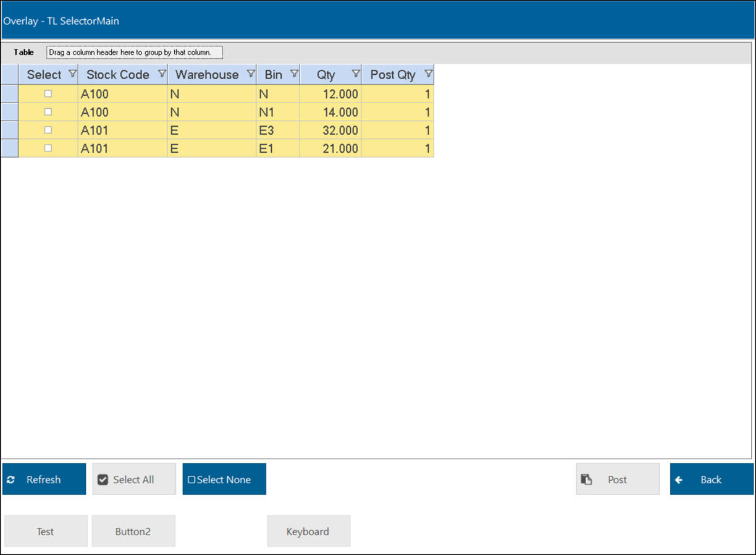Go back with the Back button
Image resolution: width=756 pixels, height=555 pixels.
click(712, 479)
